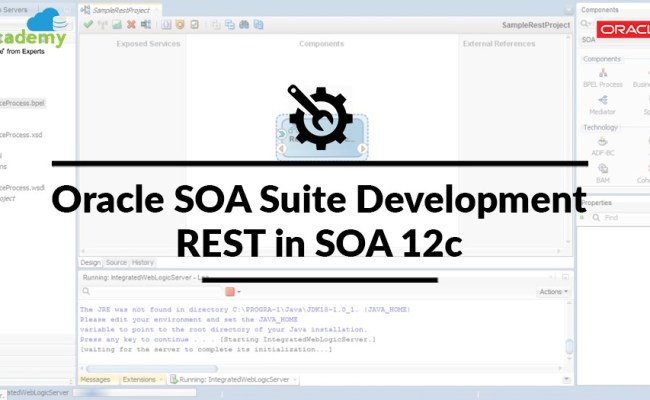Click the right arrow handle on composite component
This screenshot has height=400, width=650.
tap(362, 148)
